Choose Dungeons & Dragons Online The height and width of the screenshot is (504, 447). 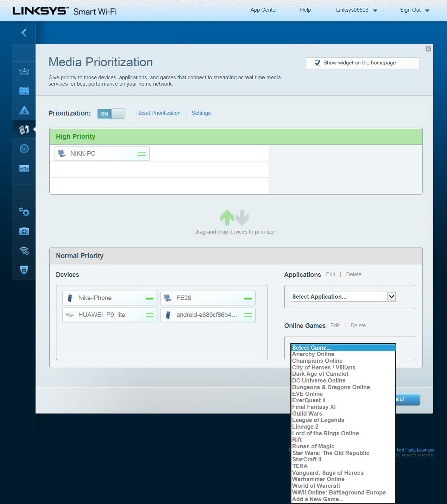coord(344,387)
